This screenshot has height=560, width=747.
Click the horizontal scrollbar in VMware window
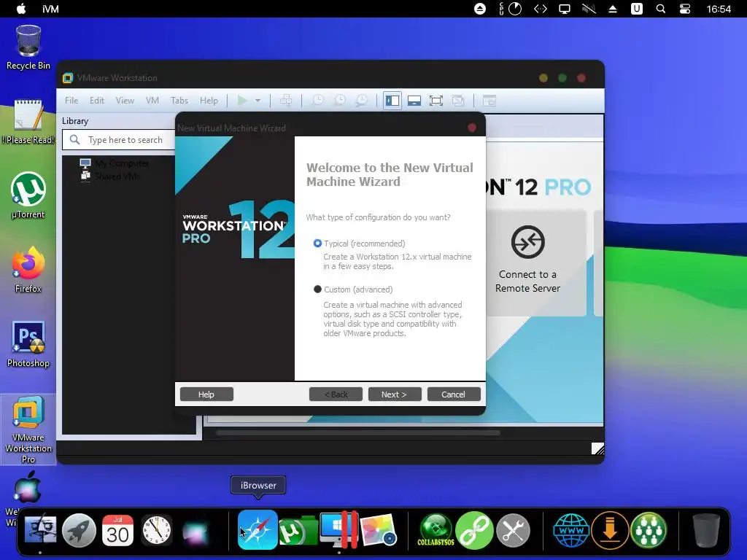358,433
